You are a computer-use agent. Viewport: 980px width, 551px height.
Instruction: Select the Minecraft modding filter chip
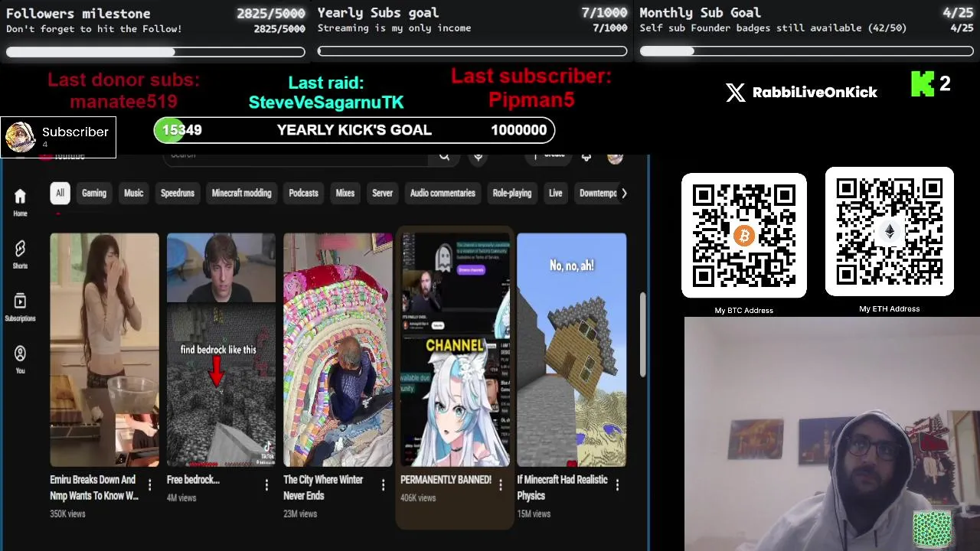(x=242, y=193)
